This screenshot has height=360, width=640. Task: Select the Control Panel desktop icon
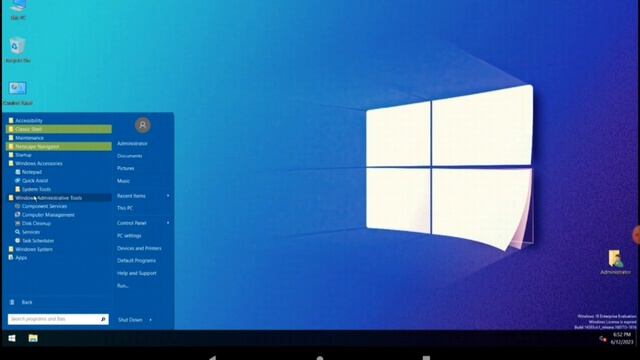pyautogui.click(x=18, y=93)
